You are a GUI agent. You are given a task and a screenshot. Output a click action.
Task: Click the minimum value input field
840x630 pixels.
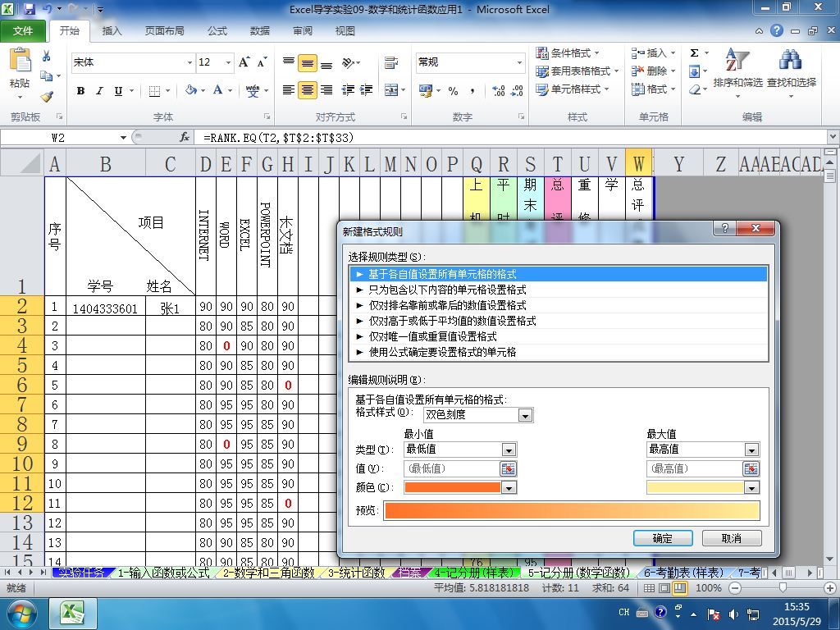[452, 468]
